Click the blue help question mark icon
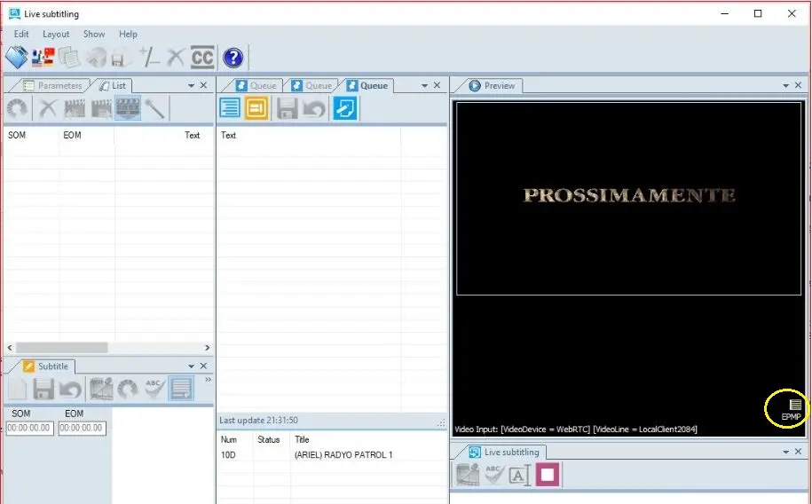This screenshot has width=812, height=504. point(233,58)
